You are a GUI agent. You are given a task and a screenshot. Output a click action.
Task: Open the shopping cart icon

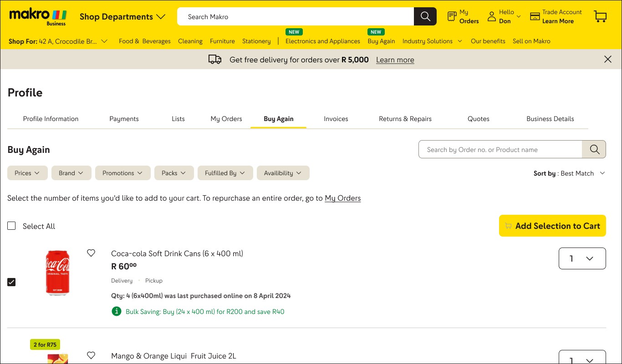point(600,16)
